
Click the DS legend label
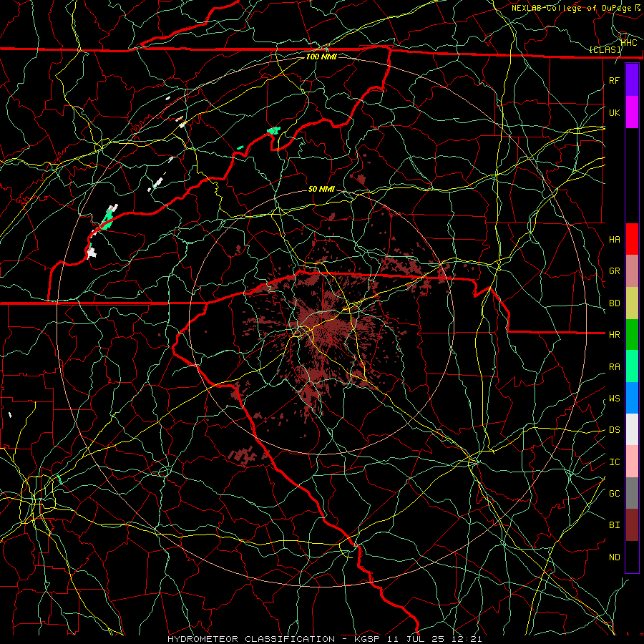tap(614, 429)
